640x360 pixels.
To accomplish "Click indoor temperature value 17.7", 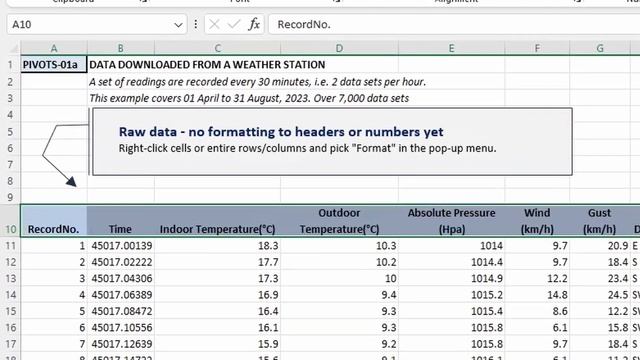I will [x=218, y=262].
